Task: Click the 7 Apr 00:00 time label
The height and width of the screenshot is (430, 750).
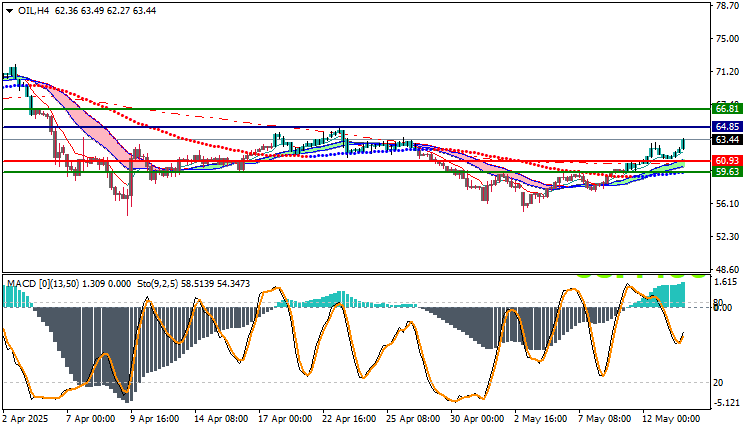Action: point(90,419)
